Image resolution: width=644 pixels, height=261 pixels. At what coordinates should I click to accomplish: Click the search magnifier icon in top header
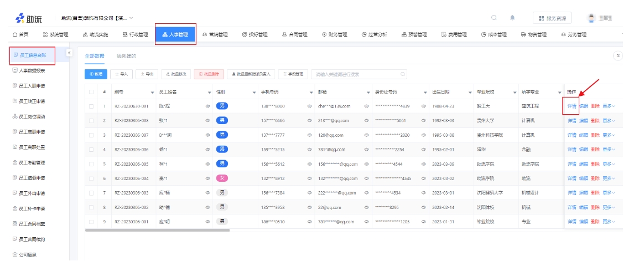[x=494, y=18]
